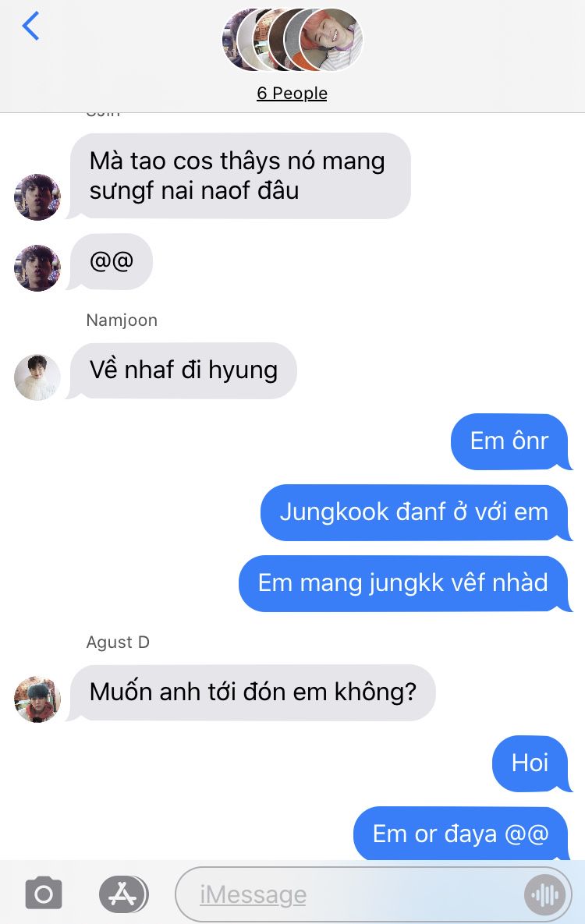
Task: Select the gray '@@' message bubble
Action: pyautogui.click(x=111, y=262)
